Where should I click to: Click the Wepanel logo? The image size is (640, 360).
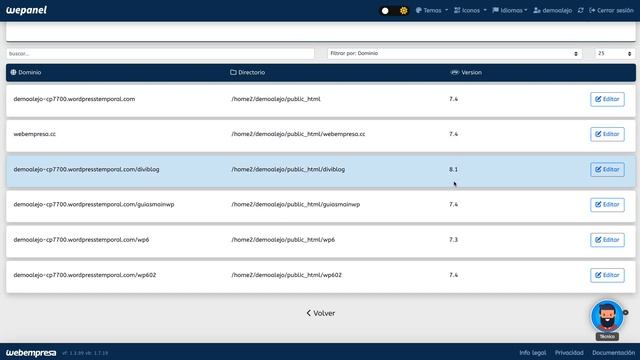pyautogui.click(x=27, y=10)
